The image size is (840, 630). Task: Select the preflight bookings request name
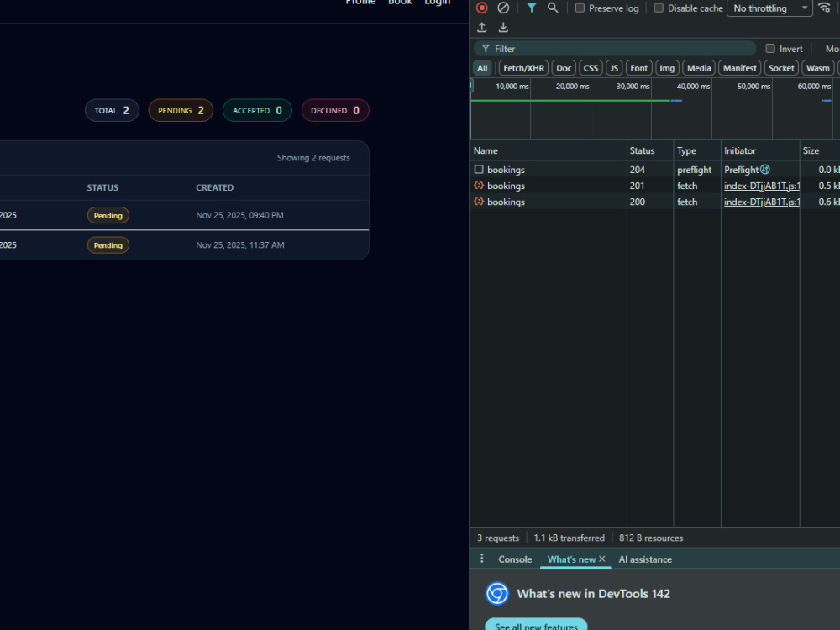point(506,170)
